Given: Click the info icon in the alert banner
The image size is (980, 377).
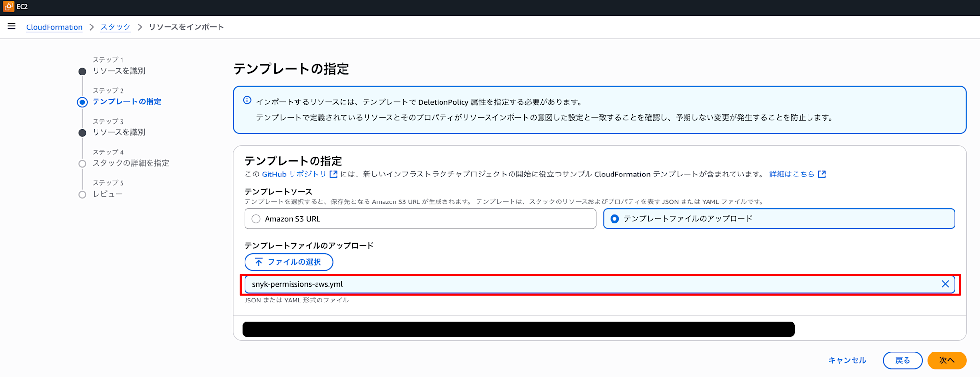Looking at the screenshot, I should coord(247,101).
